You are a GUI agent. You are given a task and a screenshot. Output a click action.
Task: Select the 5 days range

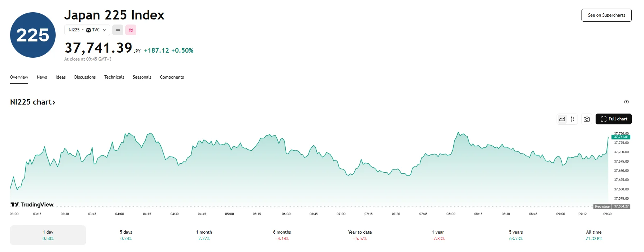point(126,235)
